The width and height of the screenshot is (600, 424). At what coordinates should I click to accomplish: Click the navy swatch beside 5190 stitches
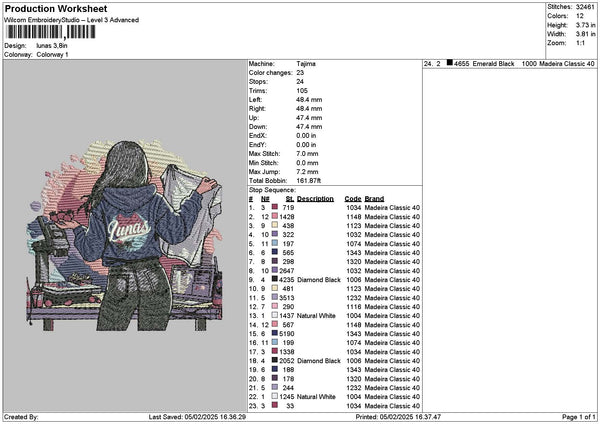(275, 333)
